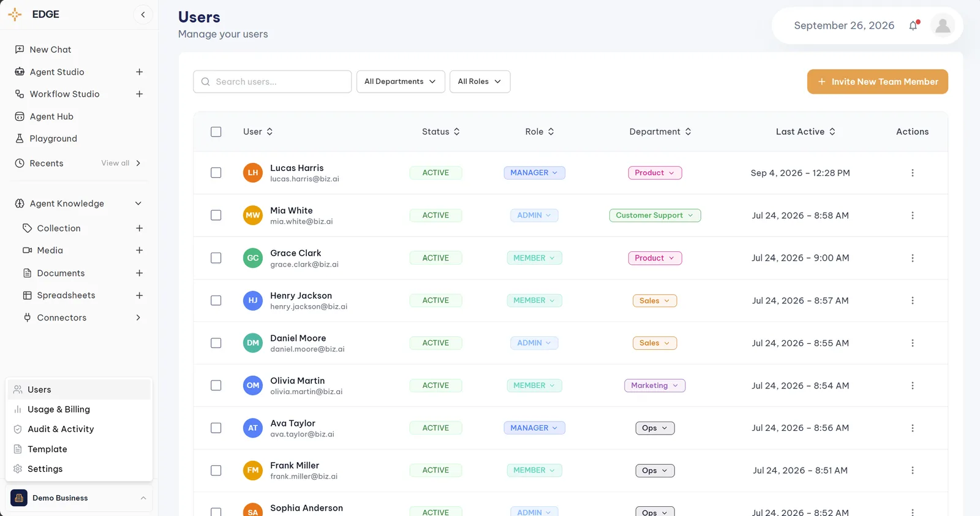Sort table by Last Active column
This screenshot has height=516, width=980.
(x=805, y=132)
